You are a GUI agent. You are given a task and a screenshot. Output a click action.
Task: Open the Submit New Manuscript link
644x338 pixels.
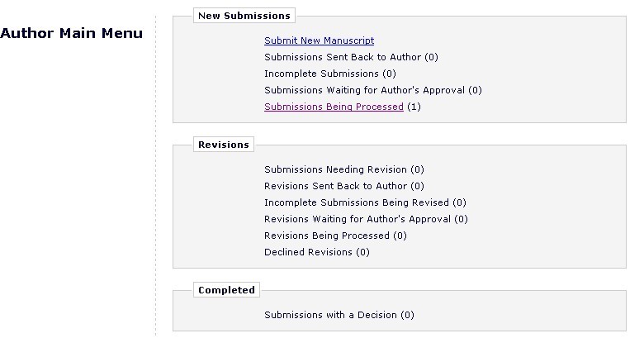point(319,40)
